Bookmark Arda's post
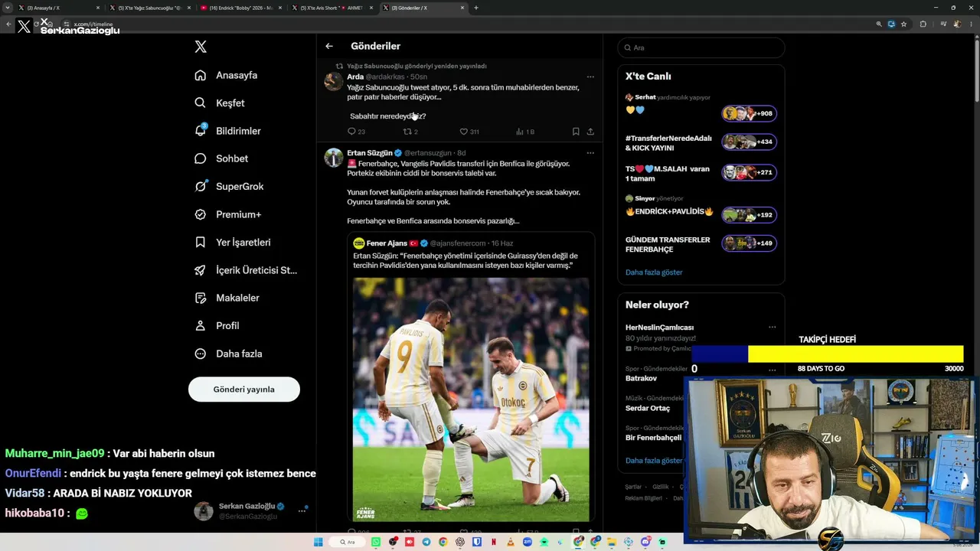980x551 pixels. click(576, 132)
